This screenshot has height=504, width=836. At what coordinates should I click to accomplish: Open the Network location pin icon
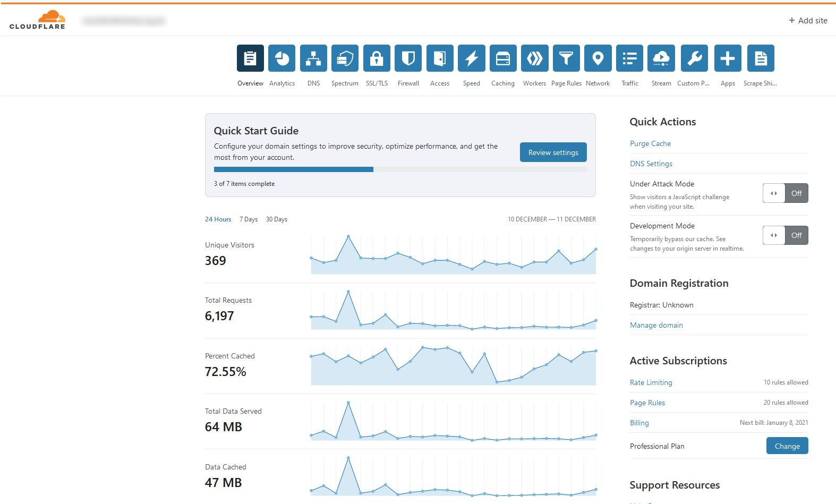598,58
